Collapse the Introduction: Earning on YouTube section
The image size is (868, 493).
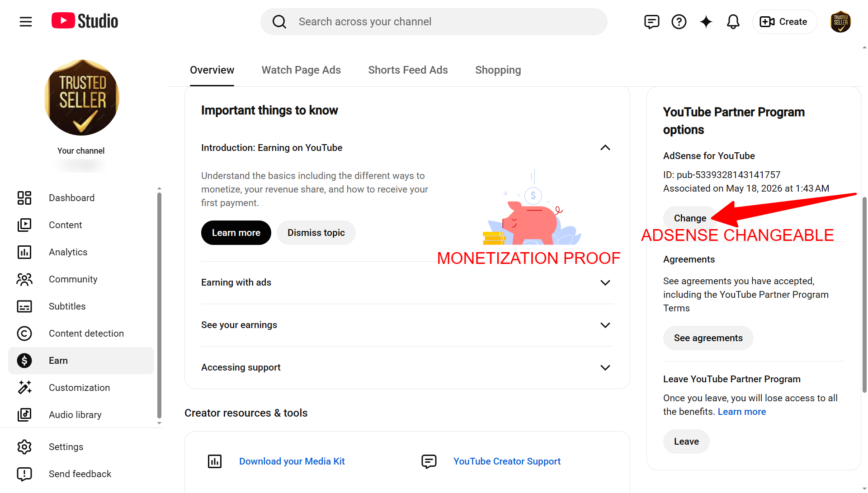(605, 148)
